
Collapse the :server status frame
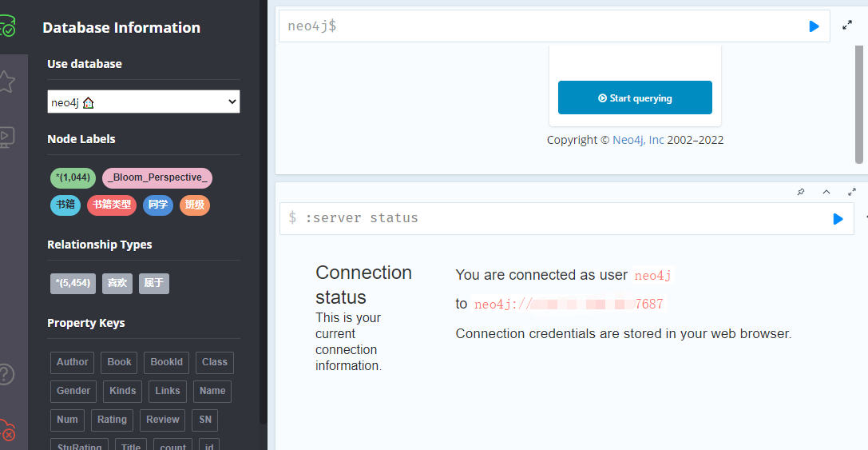pyautogui.click(x=826, y=192)
